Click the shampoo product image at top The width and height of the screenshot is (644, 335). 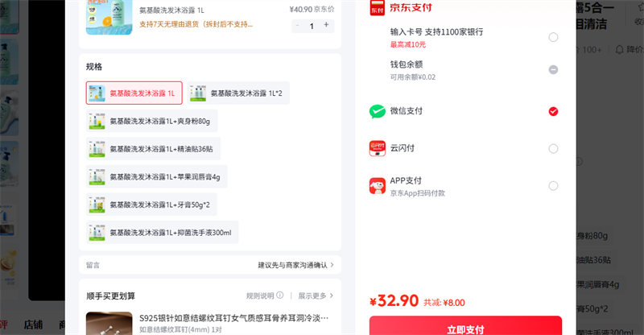point(109,14)
